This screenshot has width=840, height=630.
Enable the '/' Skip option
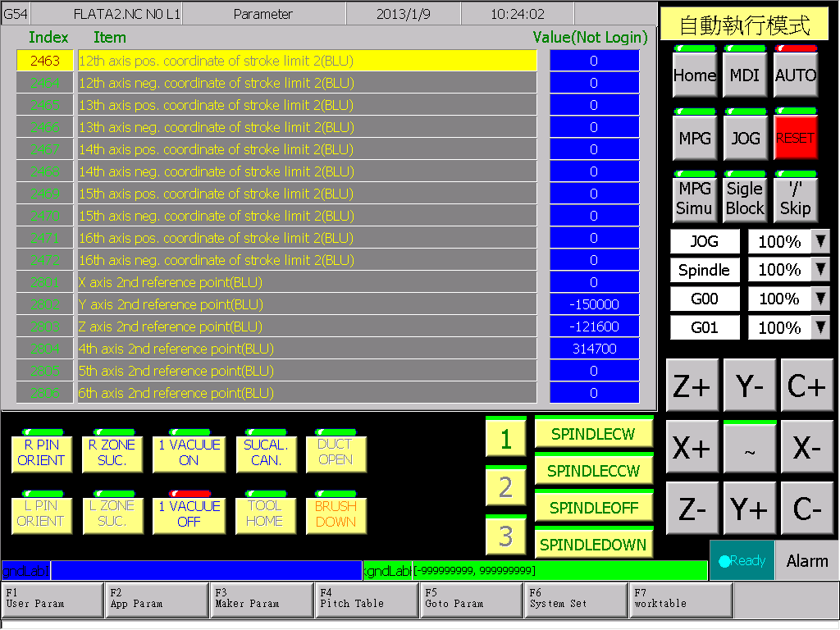tap(796, 199)
